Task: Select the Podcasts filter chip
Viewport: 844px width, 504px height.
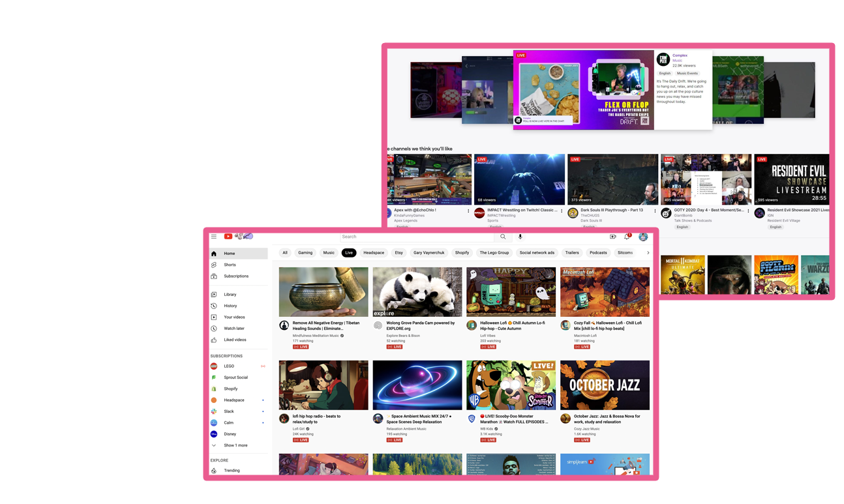Action: [x=598, y=253]
